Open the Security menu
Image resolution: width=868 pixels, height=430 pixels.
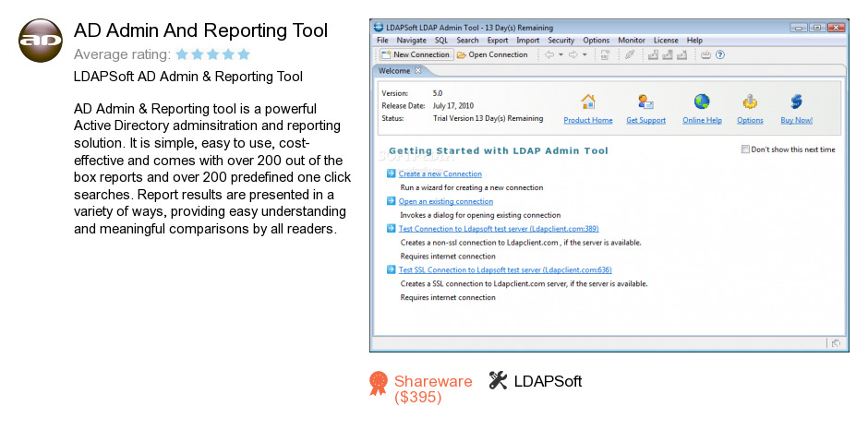click(561, 41)
